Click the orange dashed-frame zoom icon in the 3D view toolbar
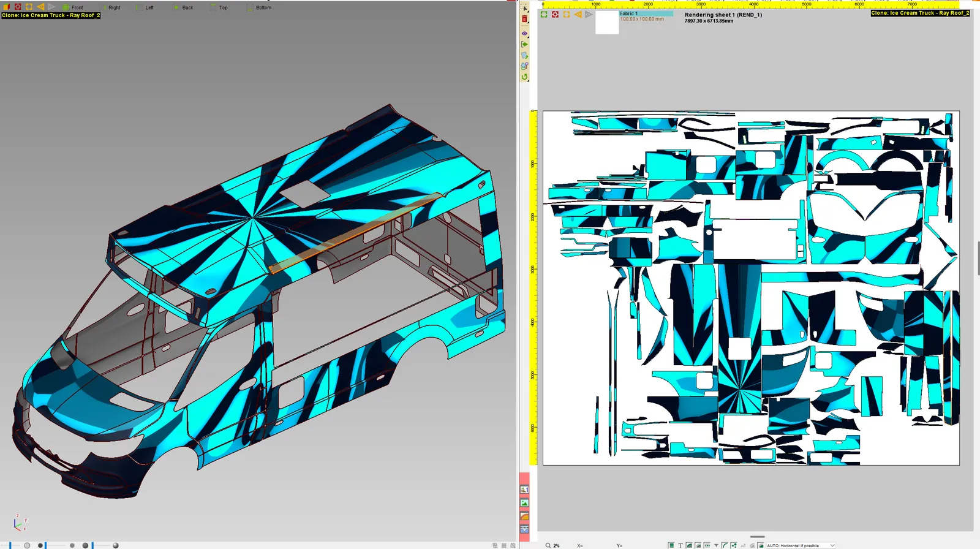Image resolution: width=980 pixels, height=549 pixels. tap(29, 7)
